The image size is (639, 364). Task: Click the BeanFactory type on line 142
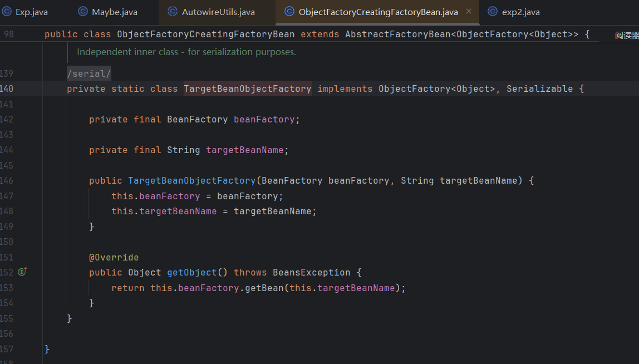pyautogui.click(x=197, y=120)
